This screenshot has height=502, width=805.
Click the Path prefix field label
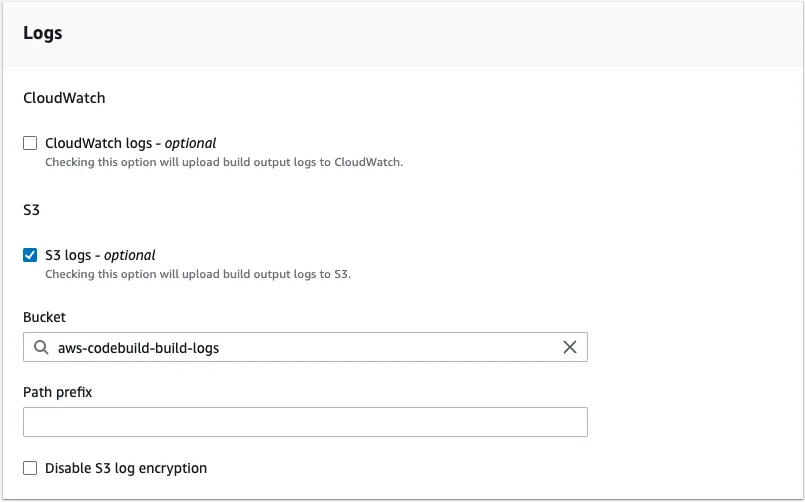tap(57, 392)
